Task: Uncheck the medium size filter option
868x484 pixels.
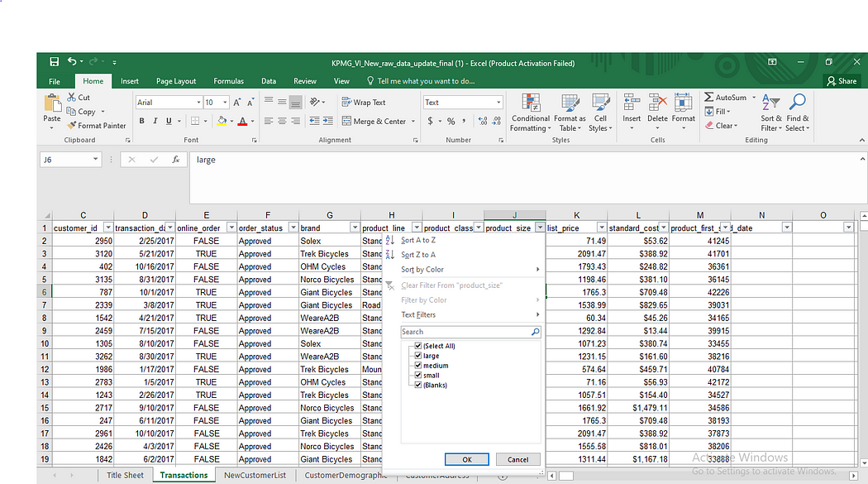Action: [417, 365]
